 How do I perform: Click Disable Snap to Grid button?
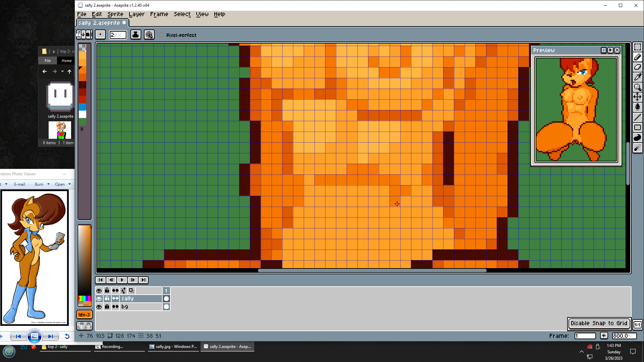pos(599,323)
